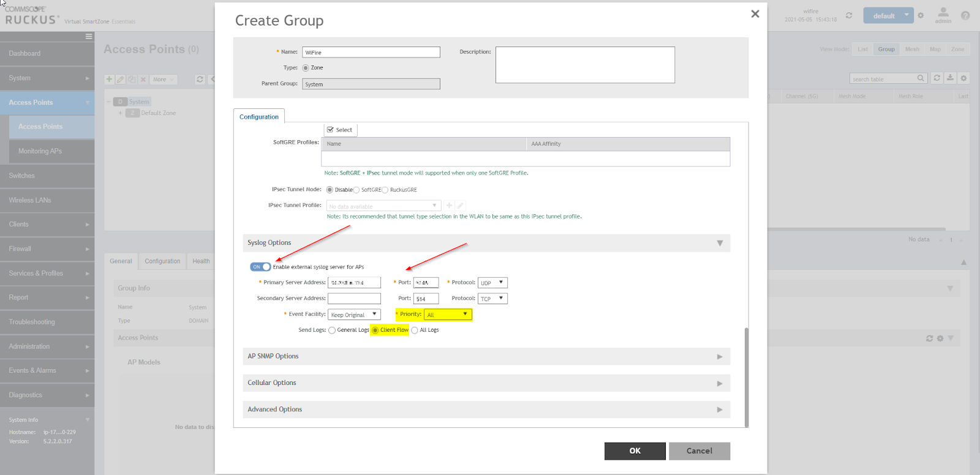The image size is (980, 475).
Task: Click Secondary Server Address field
Action: [x=354, y=299]
